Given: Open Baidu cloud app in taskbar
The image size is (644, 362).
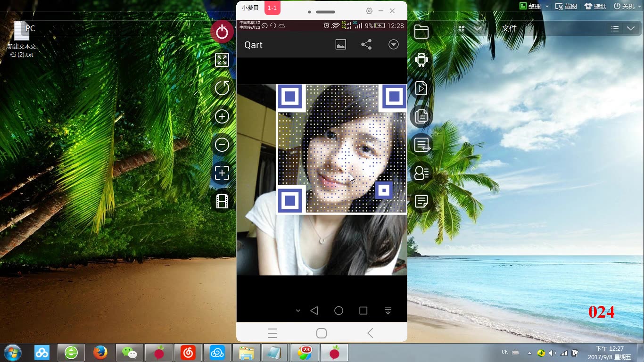Looking at the screenshot, I should (42, 353).
